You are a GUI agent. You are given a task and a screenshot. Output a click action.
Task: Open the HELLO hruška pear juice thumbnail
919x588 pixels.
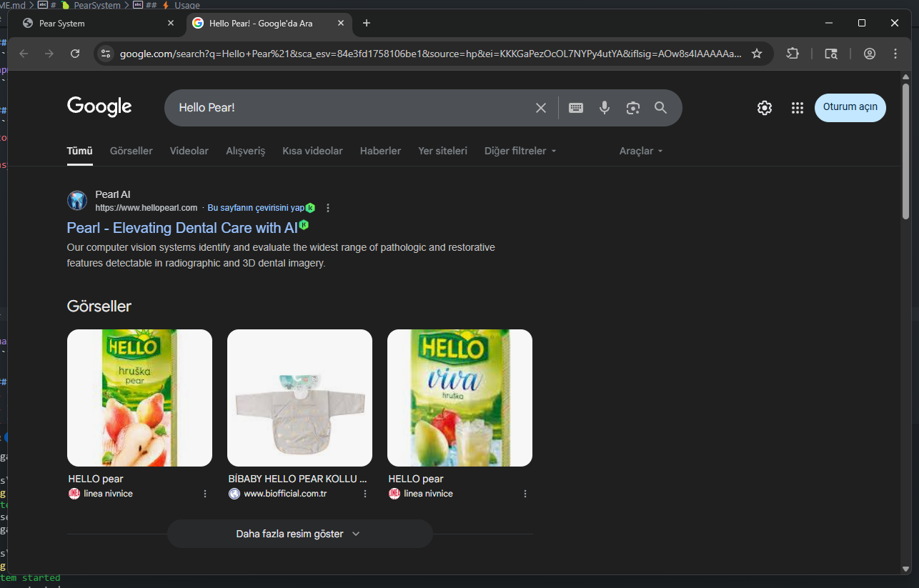point(139,398)
